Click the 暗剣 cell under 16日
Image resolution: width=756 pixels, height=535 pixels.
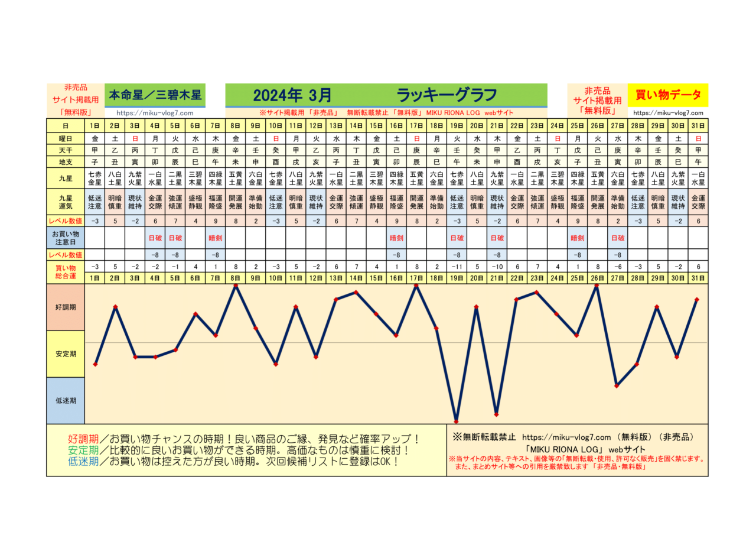point(396,238)
